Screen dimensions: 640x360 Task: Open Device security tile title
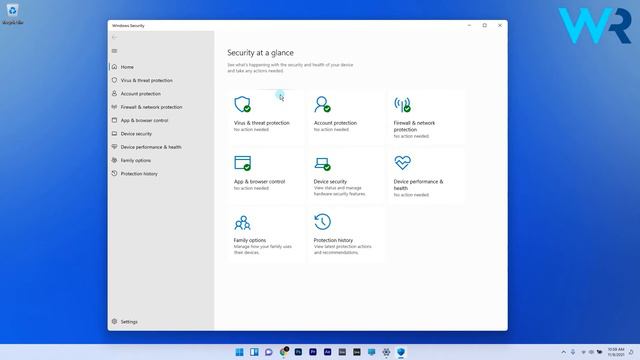pos(330,182)
